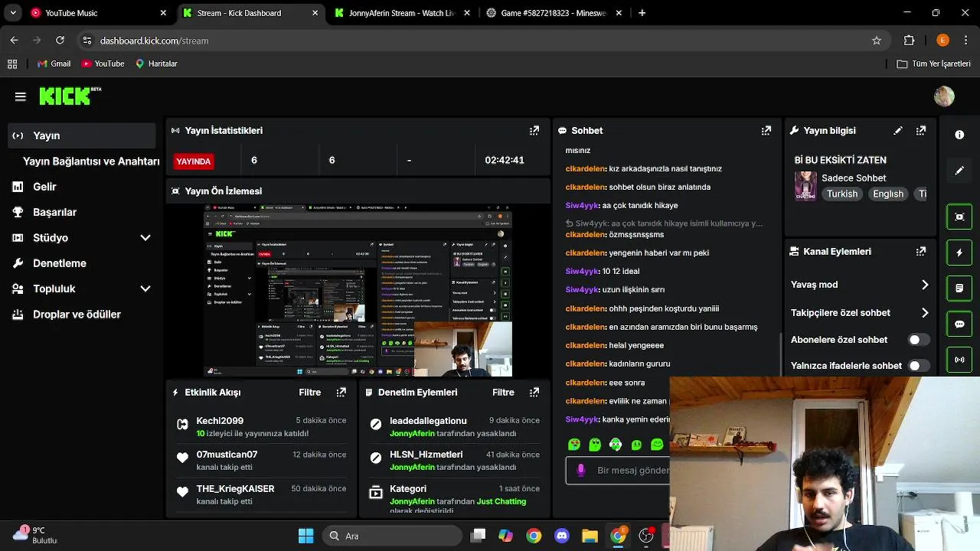The height and width of the screenshot is (551, 980).
Task: Click the Sohbet chat scrollbar
Action: click(x=780, y=353)
